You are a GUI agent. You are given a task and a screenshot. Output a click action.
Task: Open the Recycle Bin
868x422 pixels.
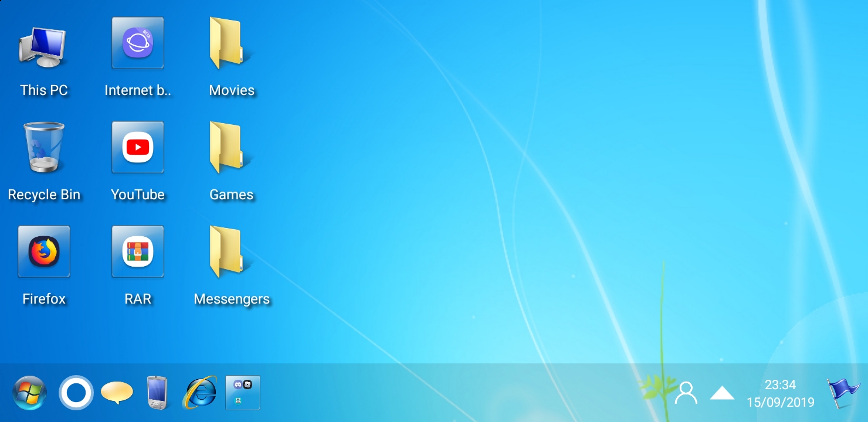[x=44, y=147]
